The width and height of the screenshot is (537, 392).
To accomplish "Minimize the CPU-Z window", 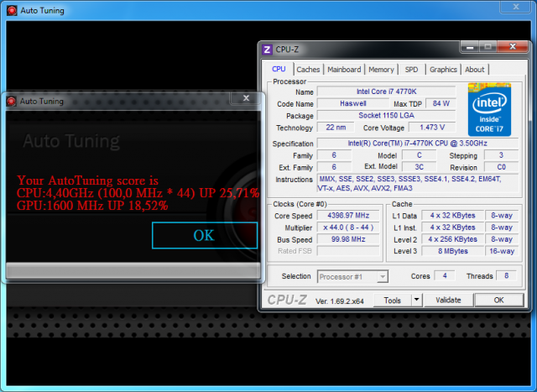I will pos(470,47).
